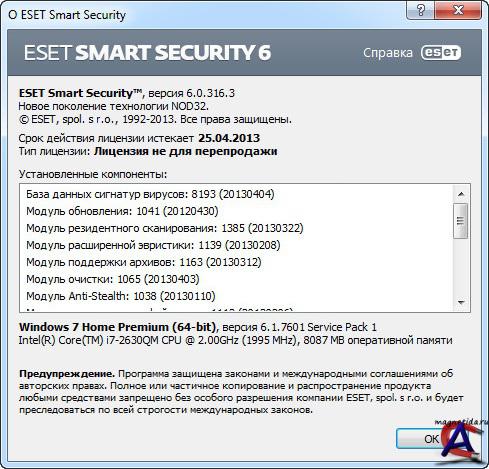Select the Модуль поддержки архивов entry

144,262
